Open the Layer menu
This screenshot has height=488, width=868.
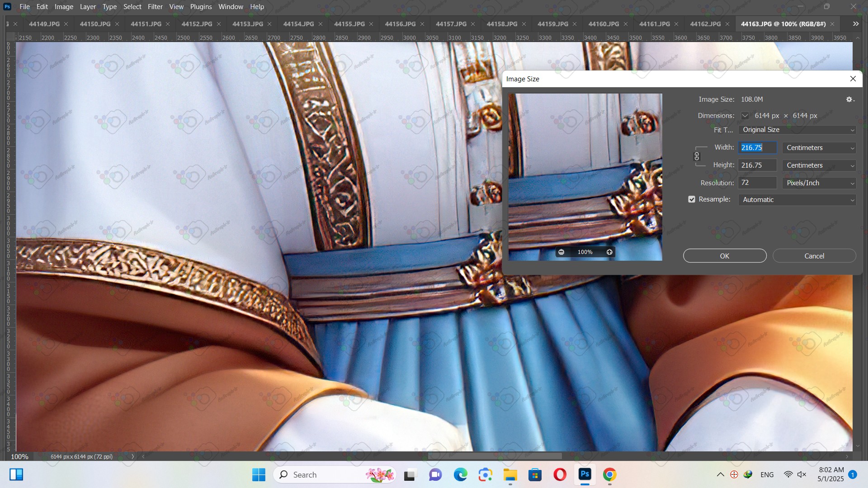click(88, 7)
